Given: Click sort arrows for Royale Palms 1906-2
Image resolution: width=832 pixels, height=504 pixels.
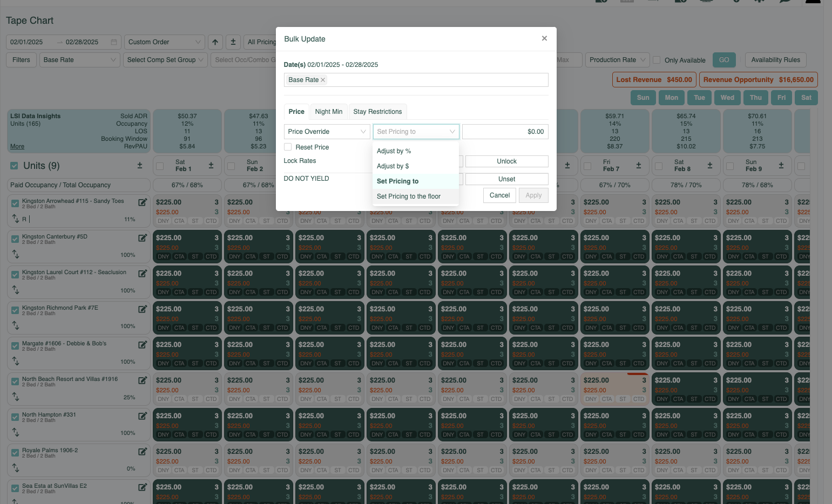Looking at the screenshot, I should [16, 468].
